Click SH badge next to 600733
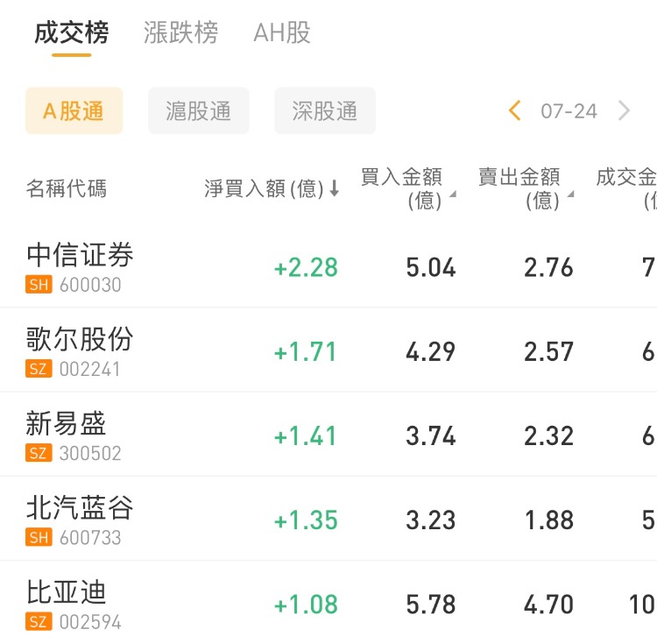This screenshot has width=657, height=644. (x=39, y=537)
